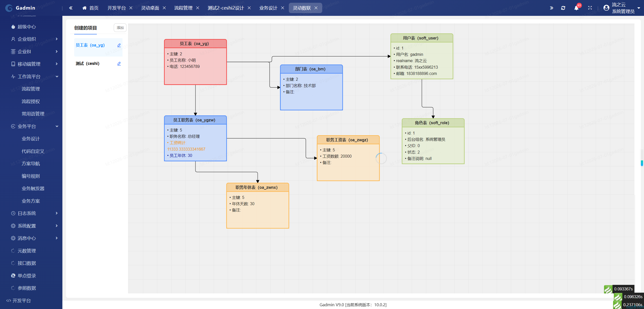Go to the 首页 tab
This screenshot has height=309, width=644.
(x=90, y=8)
